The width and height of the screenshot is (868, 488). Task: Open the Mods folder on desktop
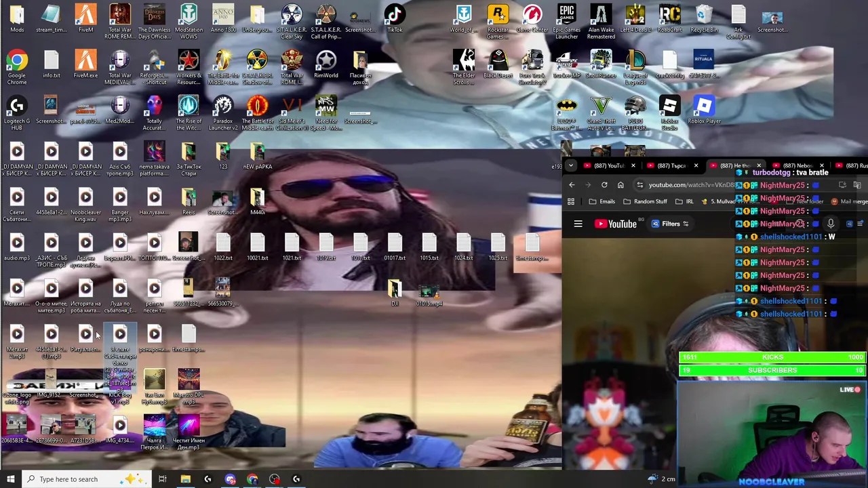point(17,19)
